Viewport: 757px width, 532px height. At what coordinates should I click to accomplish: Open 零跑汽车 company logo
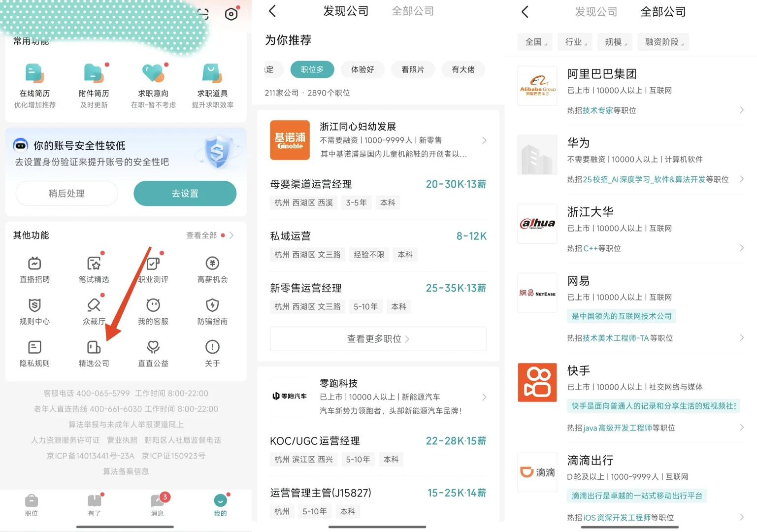tap(290, 396)
